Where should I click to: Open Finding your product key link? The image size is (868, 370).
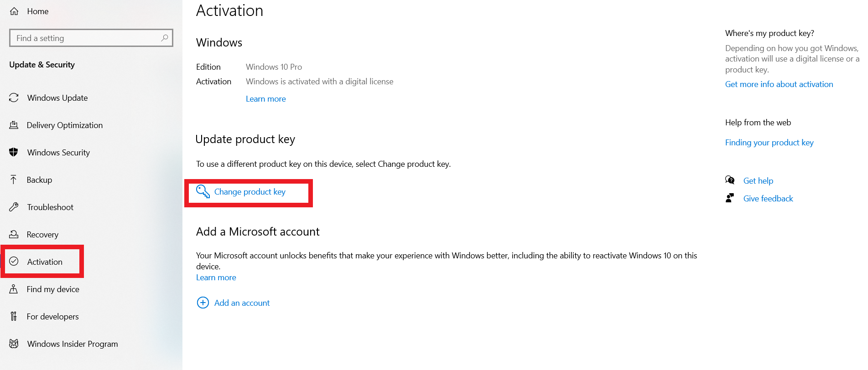[769, 143]
